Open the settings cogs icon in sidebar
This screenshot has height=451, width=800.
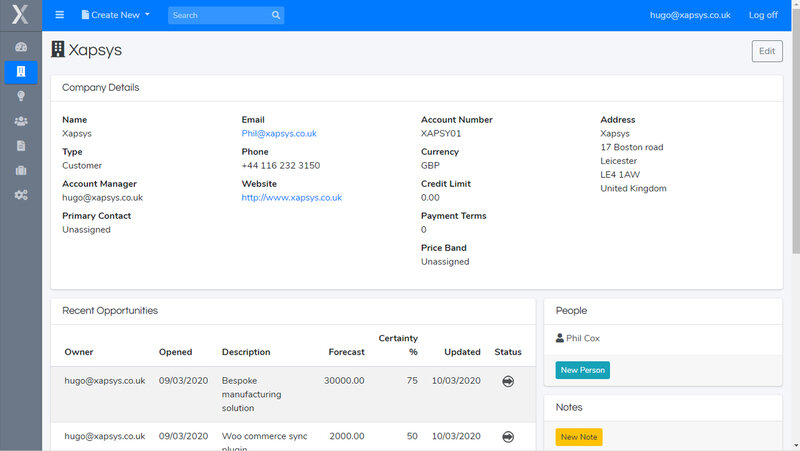point(21,194)
